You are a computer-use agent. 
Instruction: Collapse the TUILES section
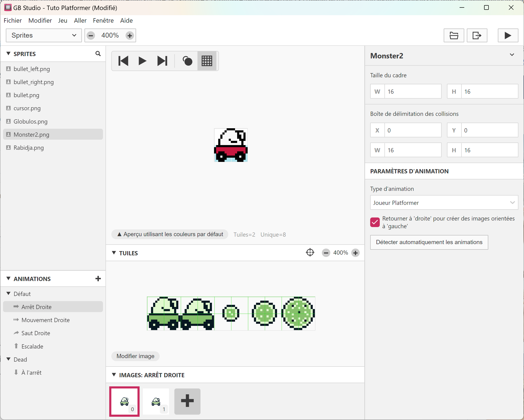114,253
